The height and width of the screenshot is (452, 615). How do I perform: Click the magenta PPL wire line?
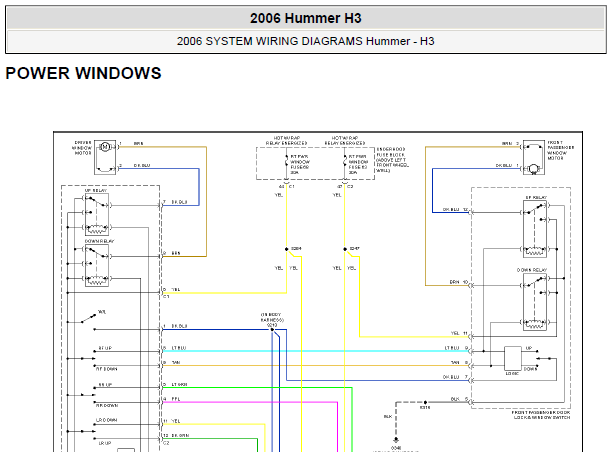(249, 402)
